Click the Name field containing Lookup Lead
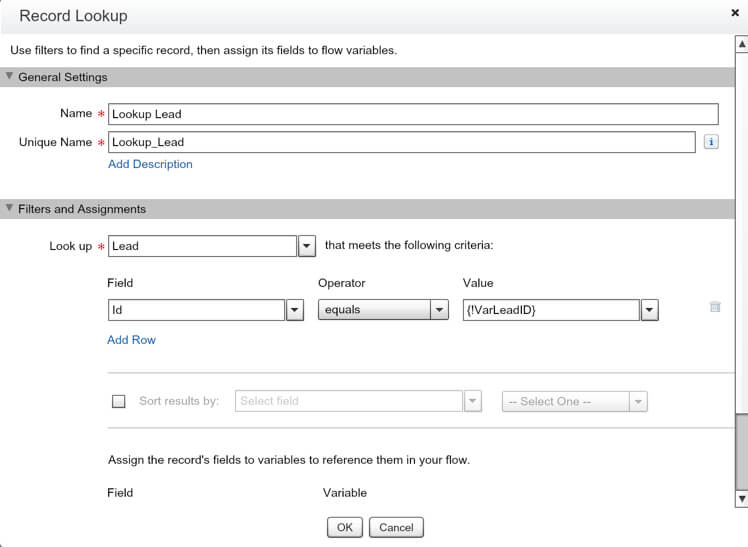Viewport: 748px width, 547px height. [413, 114]
